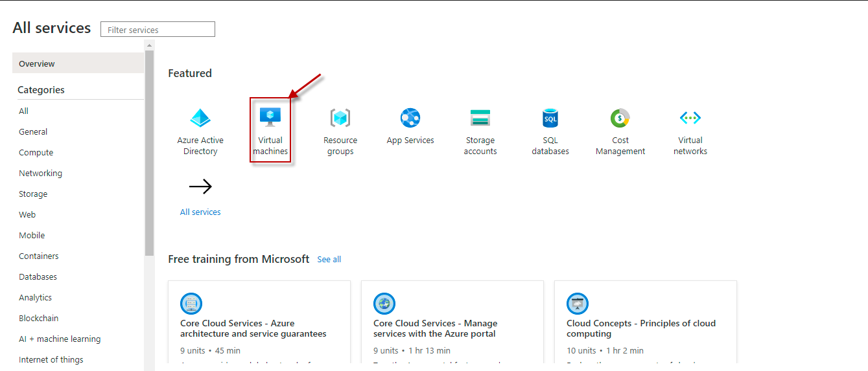Select the Mobile category
Image resolution: width=868 pixels, height=371 pixels.
click(x=32, y=235)
